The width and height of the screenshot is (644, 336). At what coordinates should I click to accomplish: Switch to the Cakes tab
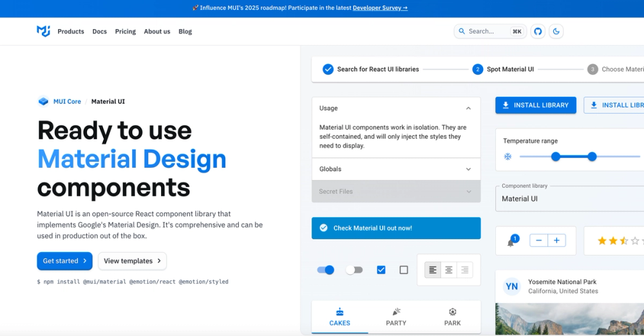pos(339,317)
